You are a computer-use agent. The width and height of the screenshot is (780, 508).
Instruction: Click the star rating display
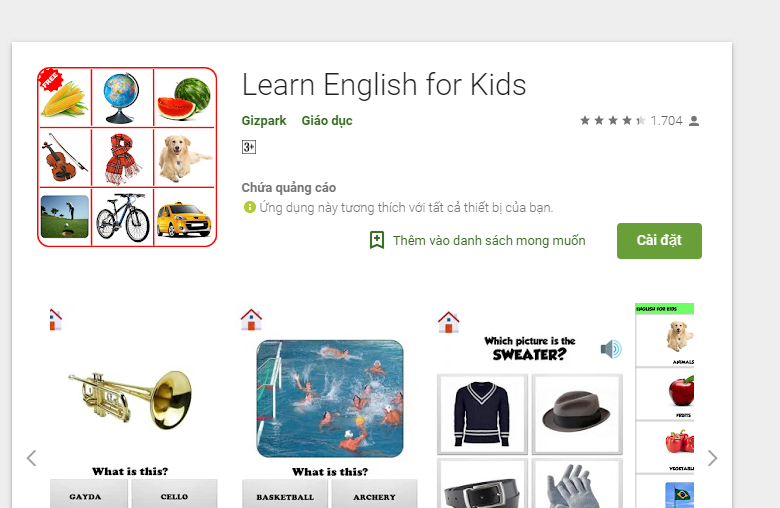pyautogui.click(x=612, y=120)
